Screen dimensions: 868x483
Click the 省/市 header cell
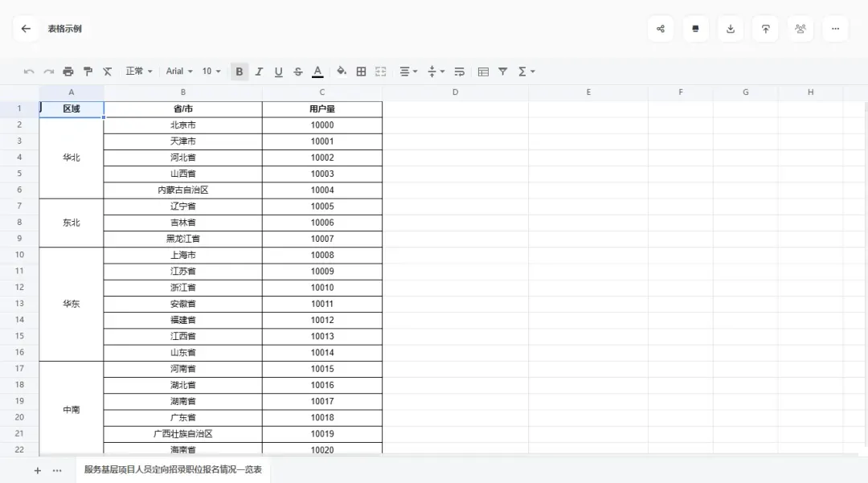click(183, 109)
